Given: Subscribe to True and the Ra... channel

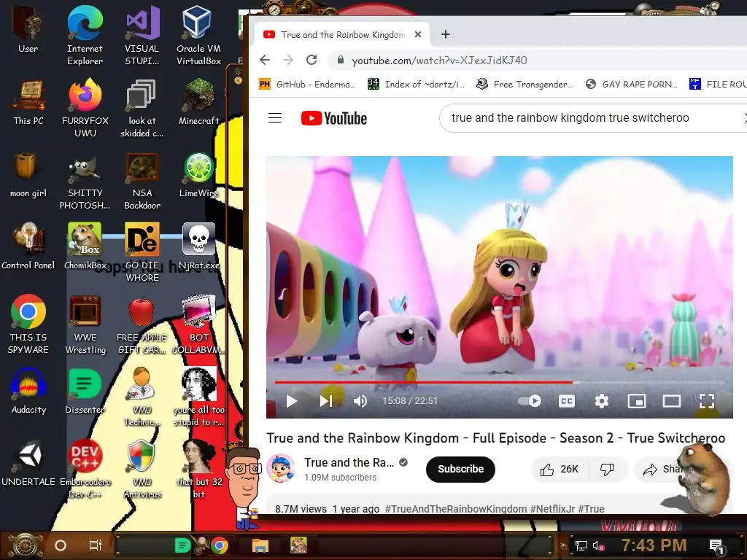Looking at the screenshot, I should pos(461,469).
